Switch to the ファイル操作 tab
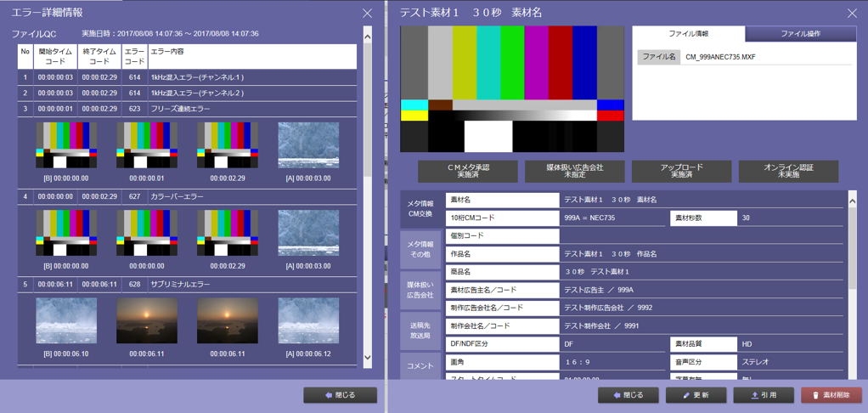The image size is (868, 413). tap(800, 34)
